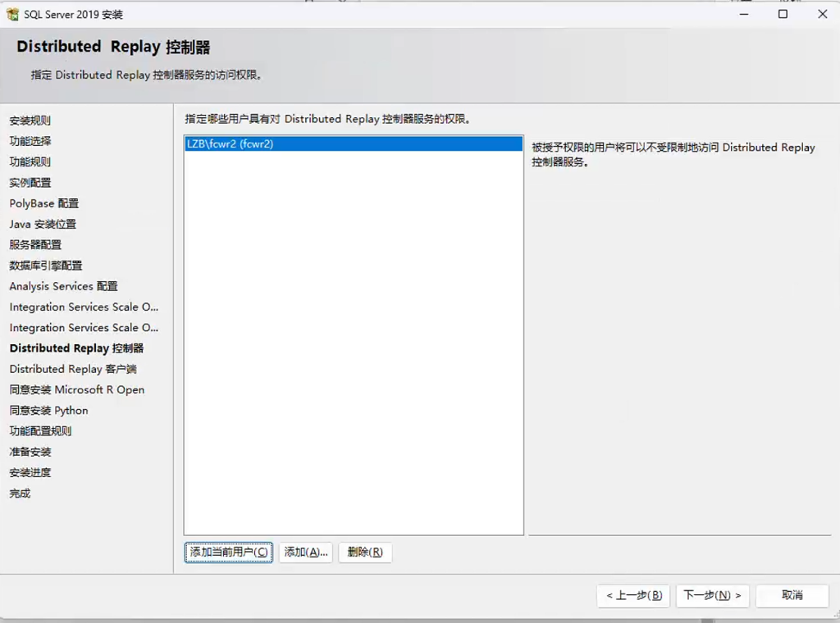Select the 安装规则 step in sidebar
The width and height of the screenshot is (840, 623).
coord(30,121)
